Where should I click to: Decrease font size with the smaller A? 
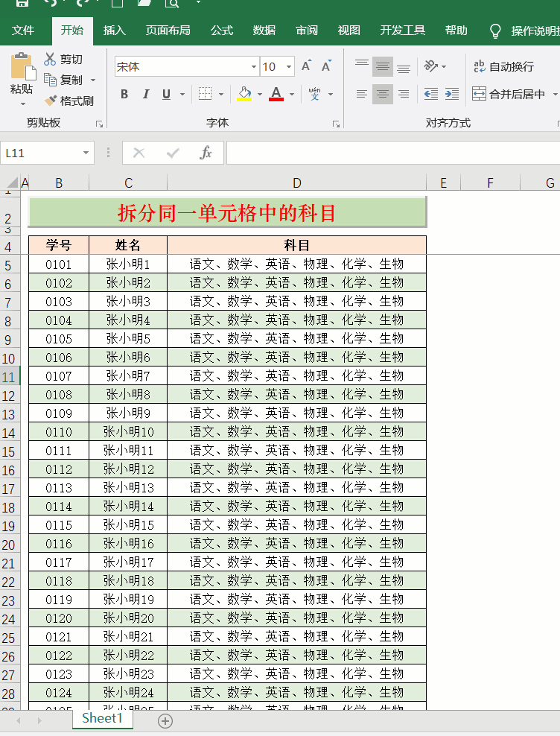326,66
